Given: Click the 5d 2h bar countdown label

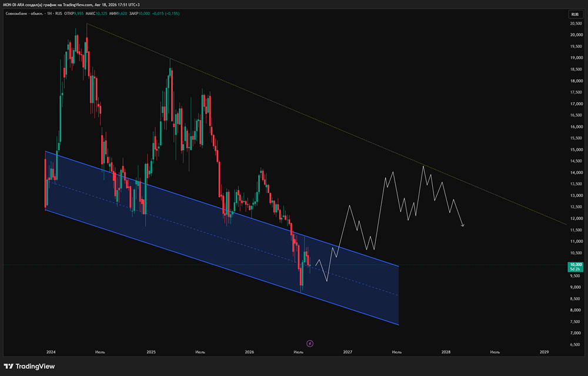Looking at the screenshot, I should pos(576,269).
